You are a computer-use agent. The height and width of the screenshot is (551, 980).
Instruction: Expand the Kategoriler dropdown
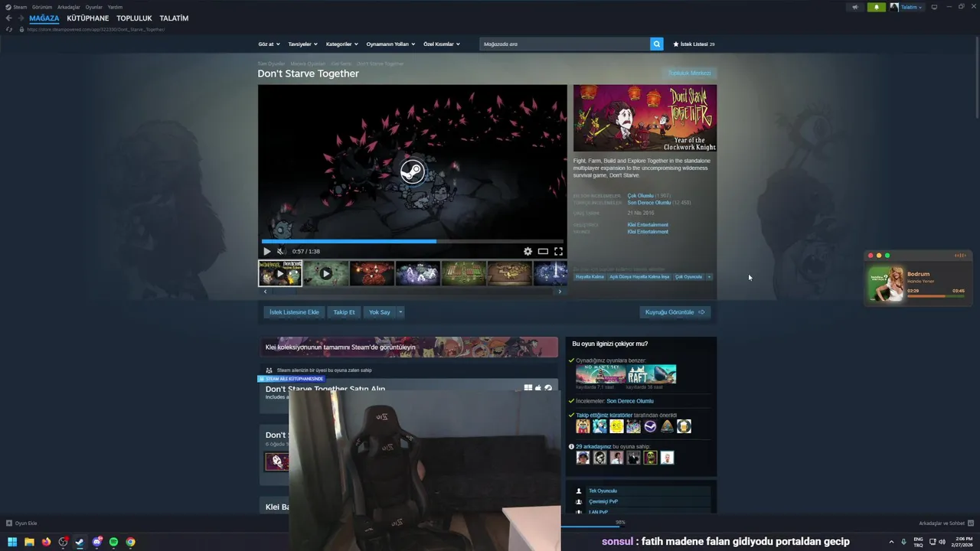[x=342, y=44]
